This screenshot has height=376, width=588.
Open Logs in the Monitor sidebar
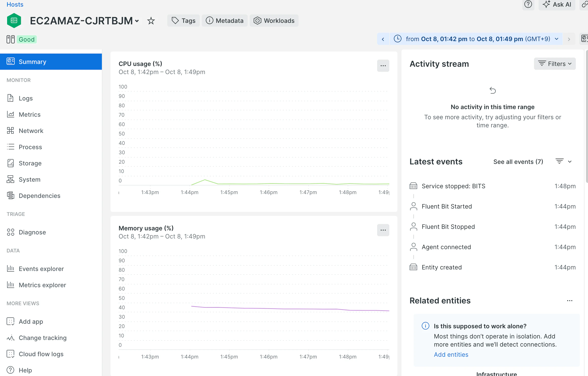click(x=26, y=98)
